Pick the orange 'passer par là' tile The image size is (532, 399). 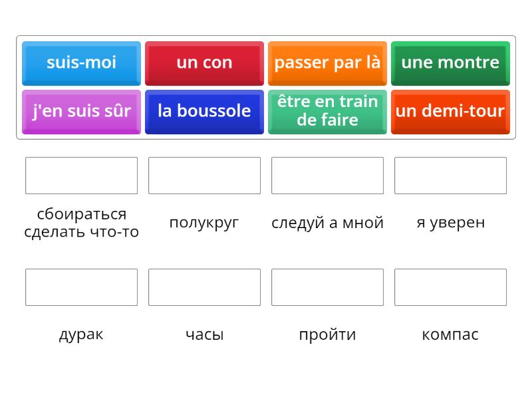point(327,63)
